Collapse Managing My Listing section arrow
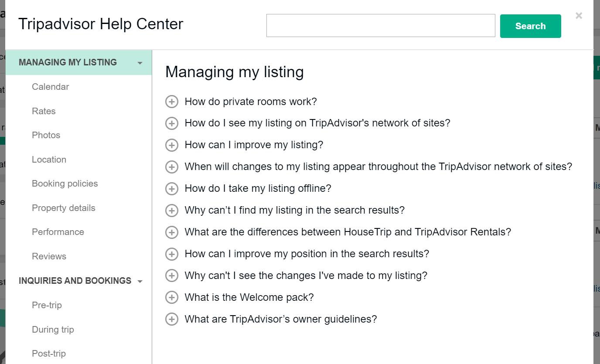This screenshot has width=600, height=364. 140,63
